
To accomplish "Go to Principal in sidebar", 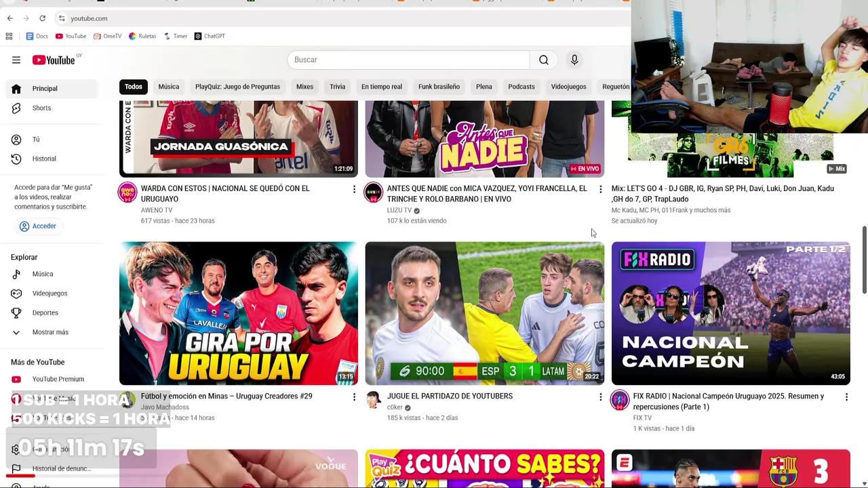I will (52, 89).
